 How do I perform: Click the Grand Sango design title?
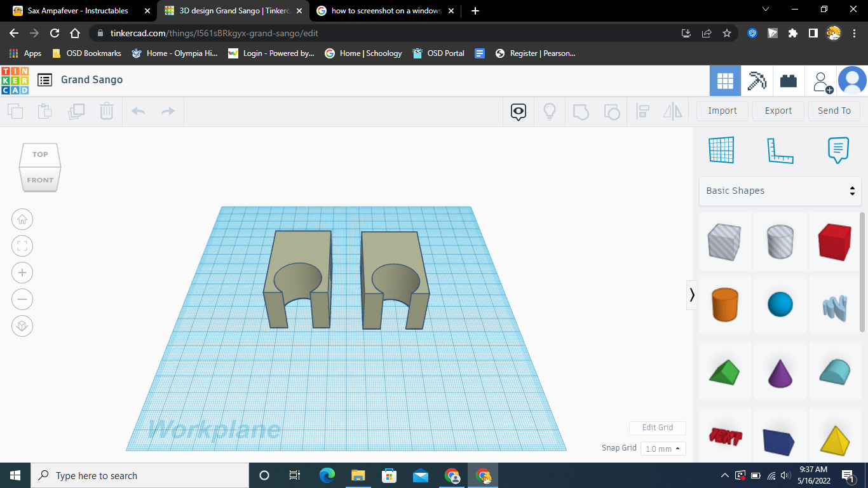[x=92, y=80]
